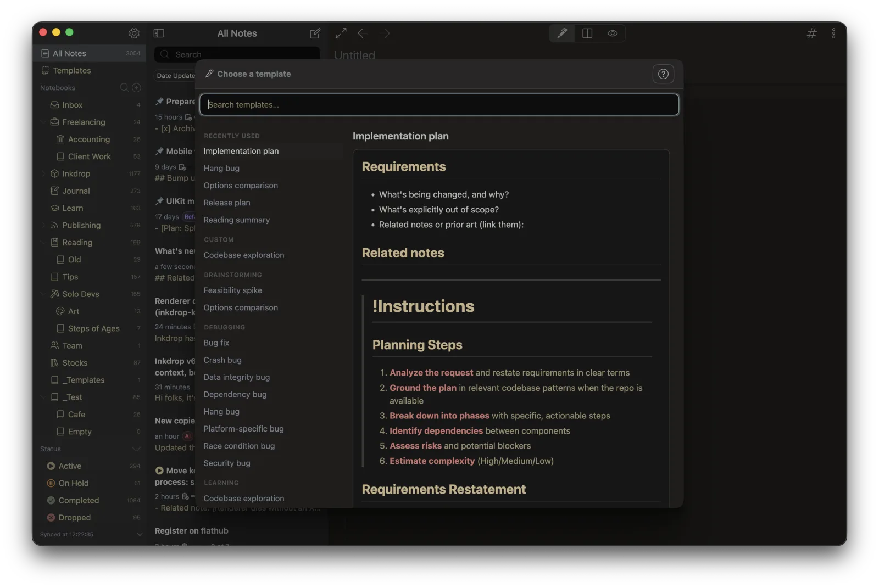Toggle the sidebar panel icon

click(159, 33)
